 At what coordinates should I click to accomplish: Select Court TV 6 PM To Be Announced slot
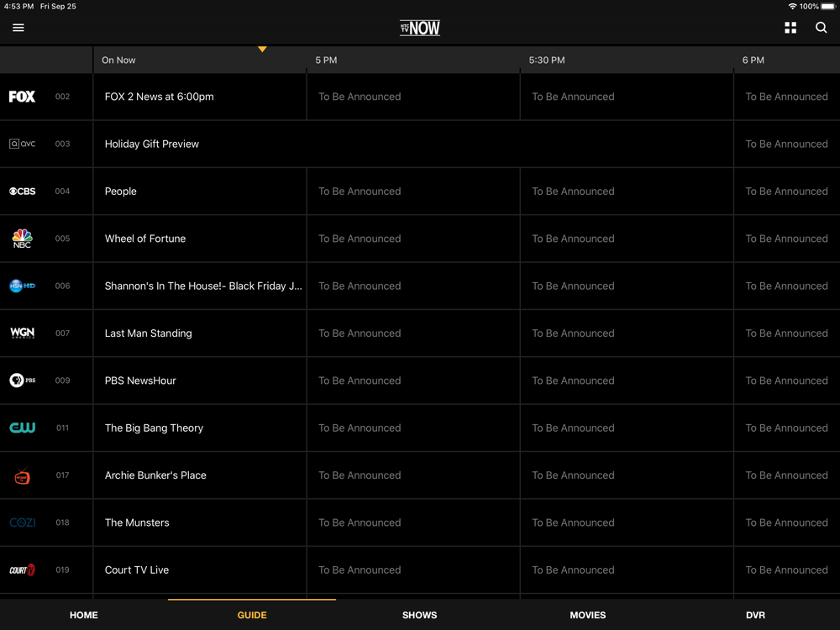[787, 570]
